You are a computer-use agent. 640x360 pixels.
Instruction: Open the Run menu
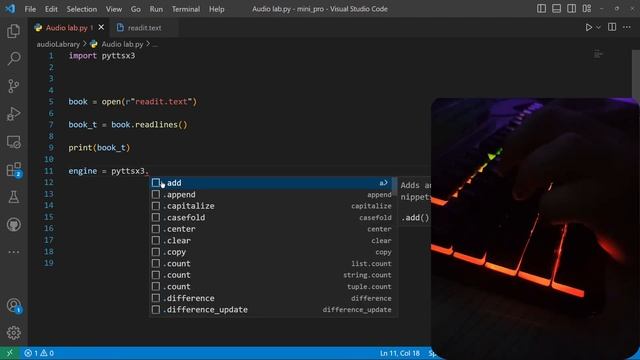[156, 9]
